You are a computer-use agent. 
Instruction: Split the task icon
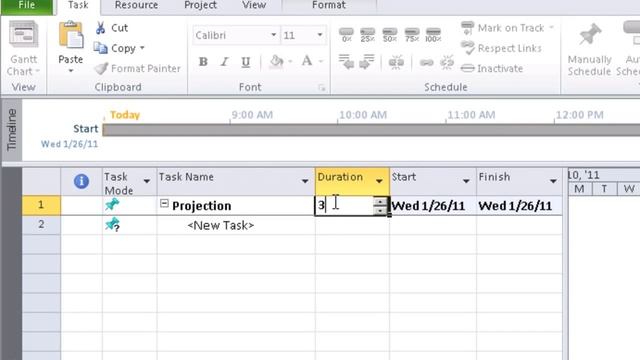point(396,62)
